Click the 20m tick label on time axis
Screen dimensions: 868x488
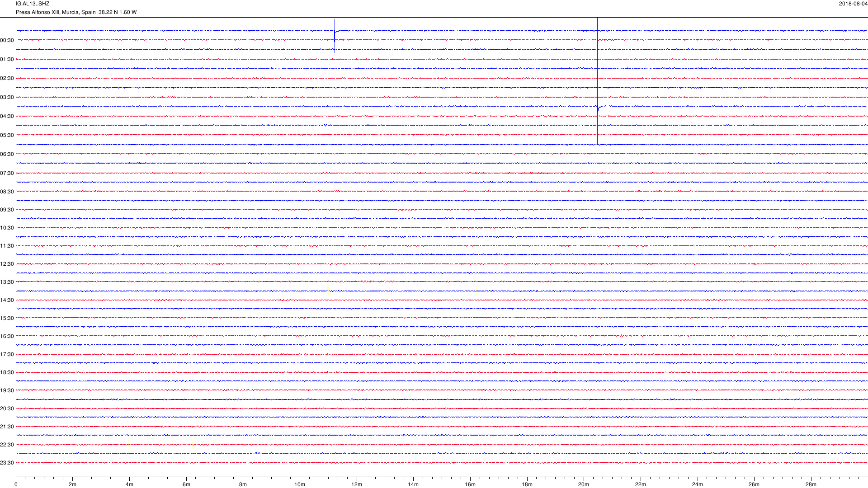[x=584, y=484]
